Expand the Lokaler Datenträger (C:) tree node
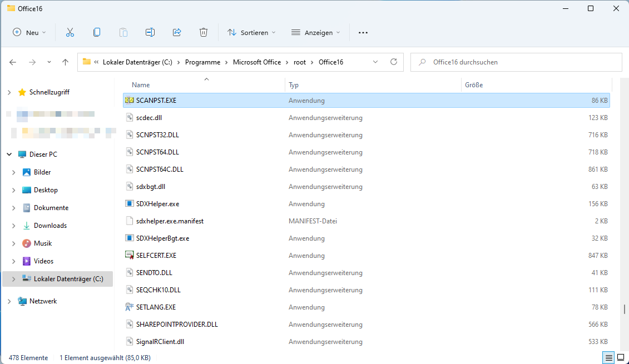Screen dimensions: 629x364 [14, 279]
